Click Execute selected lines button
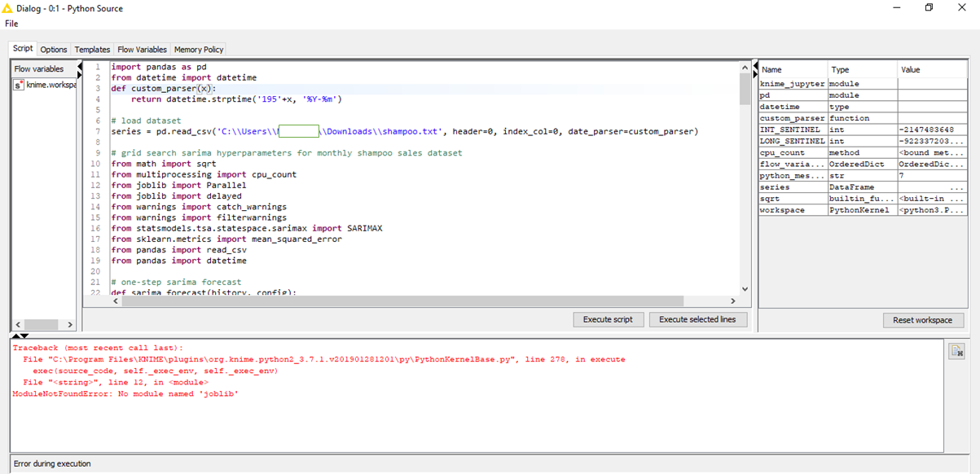Screen dimensions: 980x474 [697, 319]
